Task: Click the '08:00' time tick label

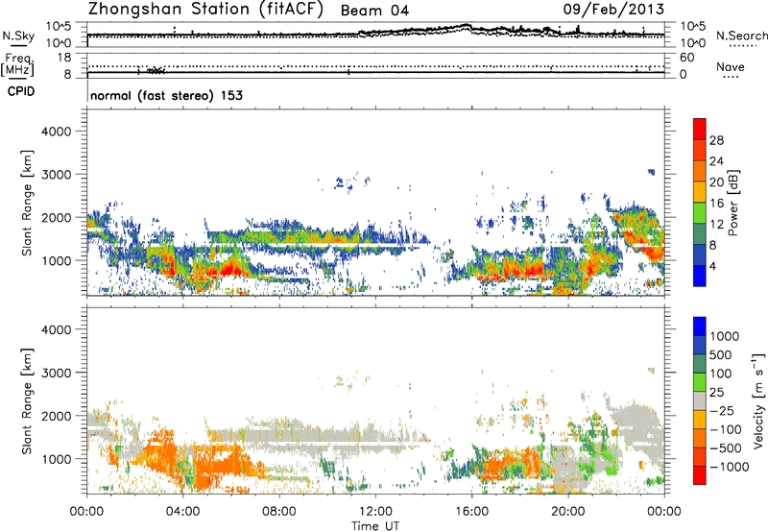Action: click(278, 512)
